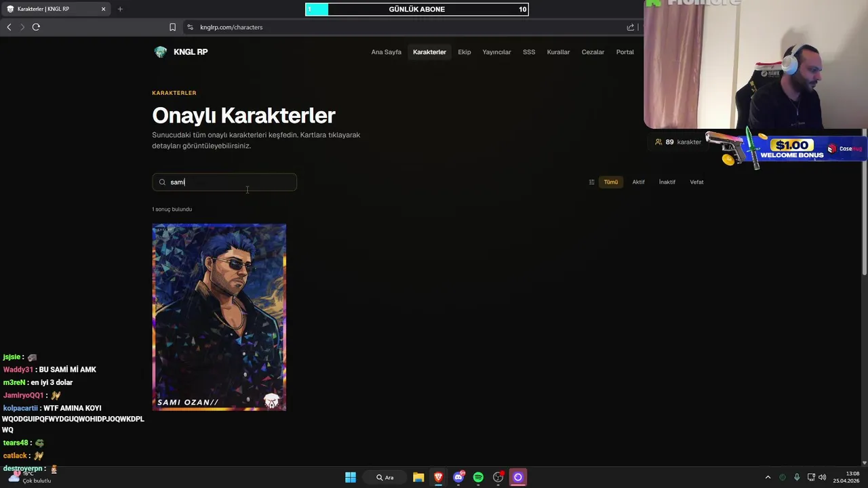Click Waddy31's chat message

(x=50, y=369)
